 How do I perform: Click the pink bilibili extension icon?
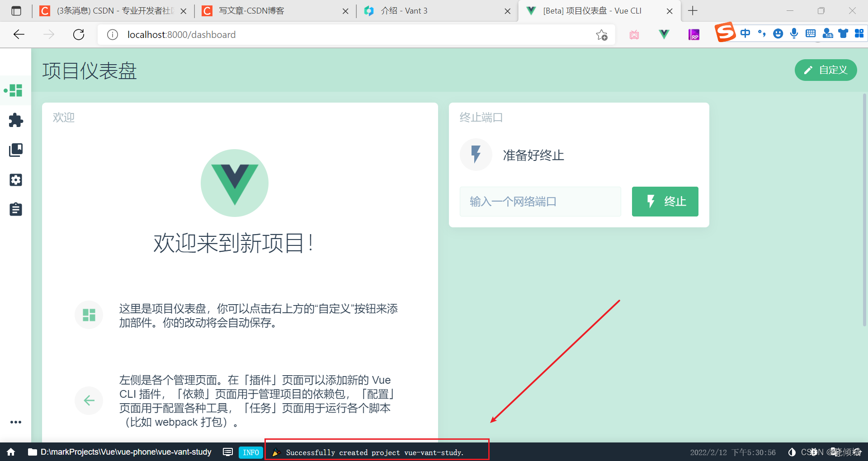tap(634, 35)
